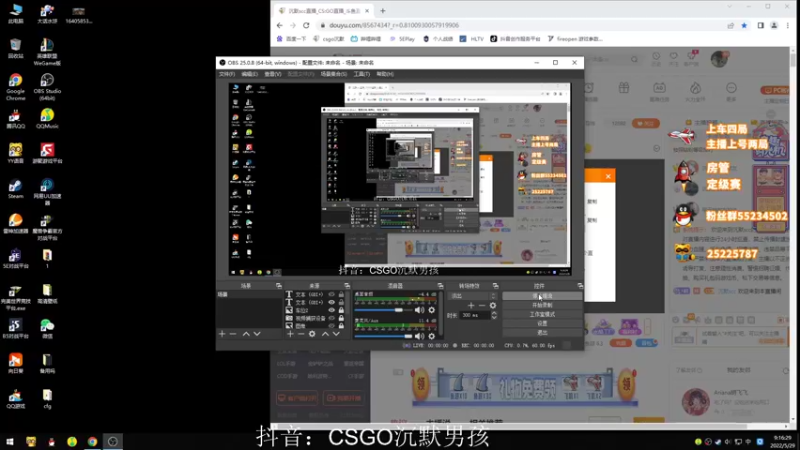Toggle visibility of the video capture device source
The width and height of the screenshot is (800, 450).
pos(332,318)
